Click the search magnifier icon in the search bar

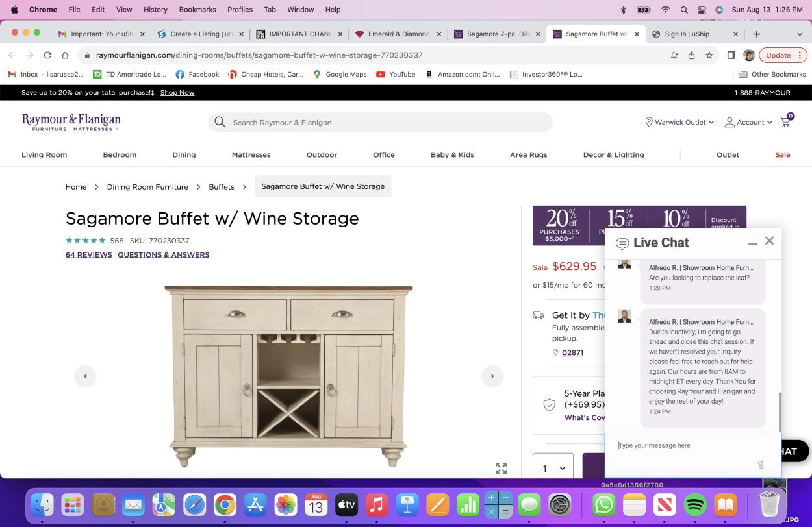click(220, 122)
